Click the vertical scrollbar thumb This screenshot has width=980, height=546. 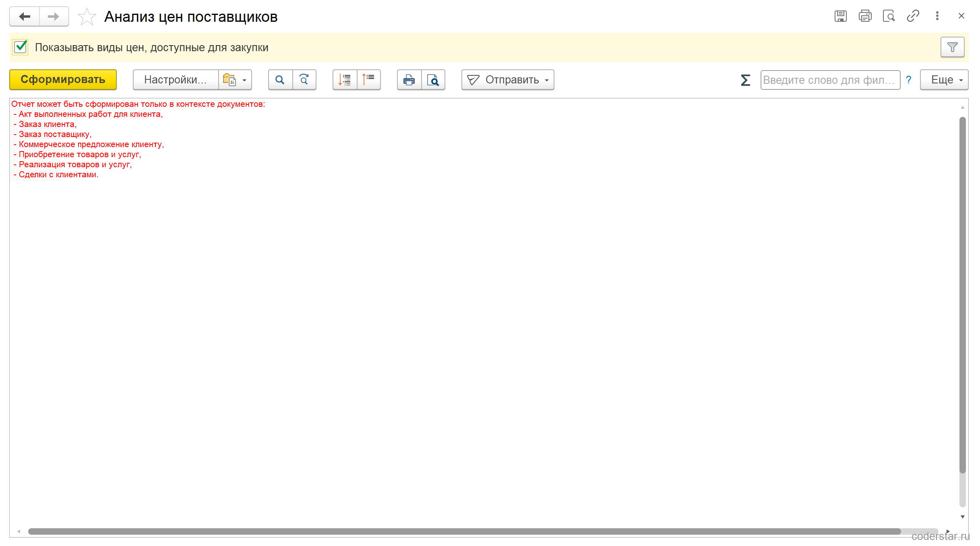click(x=963, y=294)
